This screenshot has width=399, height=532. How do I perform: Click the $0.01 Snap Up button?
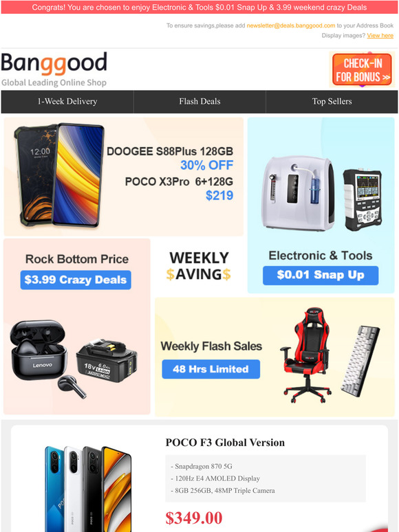(x=321, y=275)
